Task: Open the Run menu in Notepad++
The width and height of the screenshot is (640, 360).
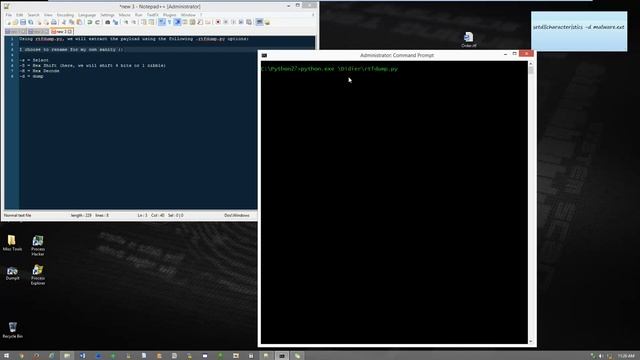Action: [x=139, y=15]
